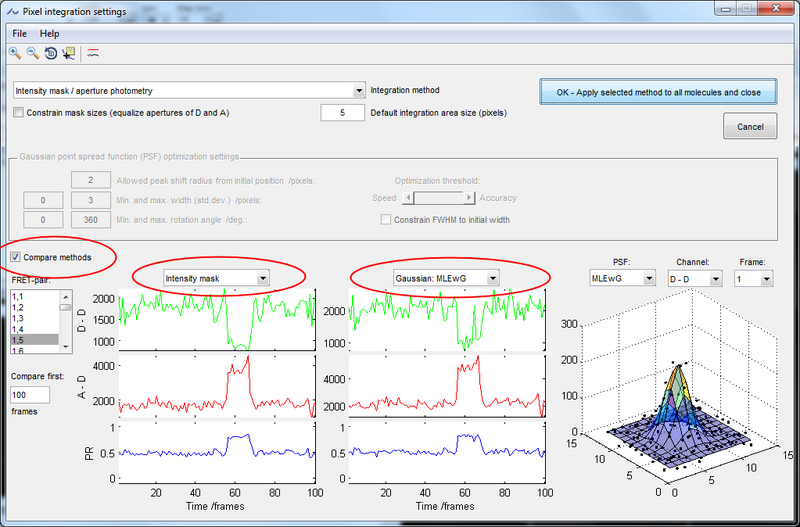Open the Help menu

click(49, 33)
